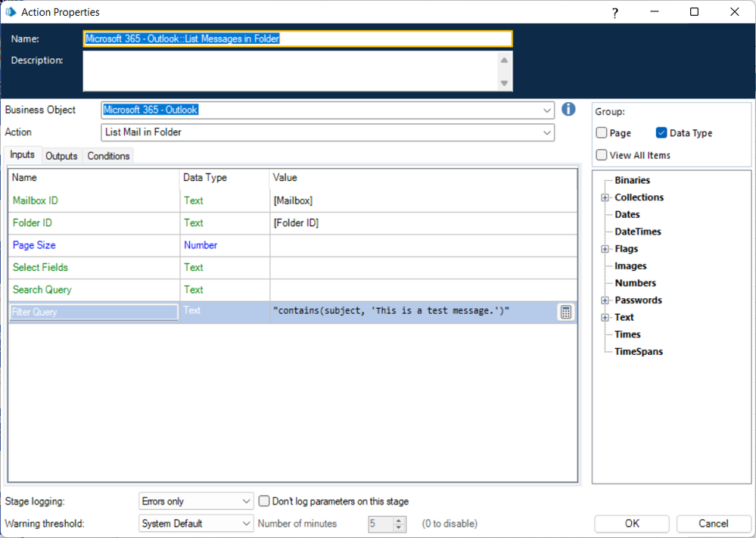Viewport: 756px width, 538px height.
Task: Select the Collections label in data tree
Action: point(639,197)
